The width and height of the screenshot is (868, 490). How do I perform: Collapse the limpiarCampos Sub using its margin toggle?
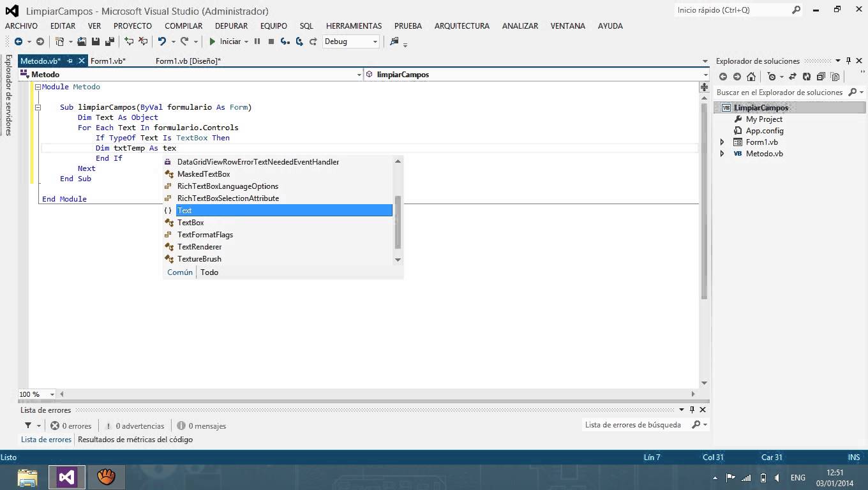click(x=39, y=107)
